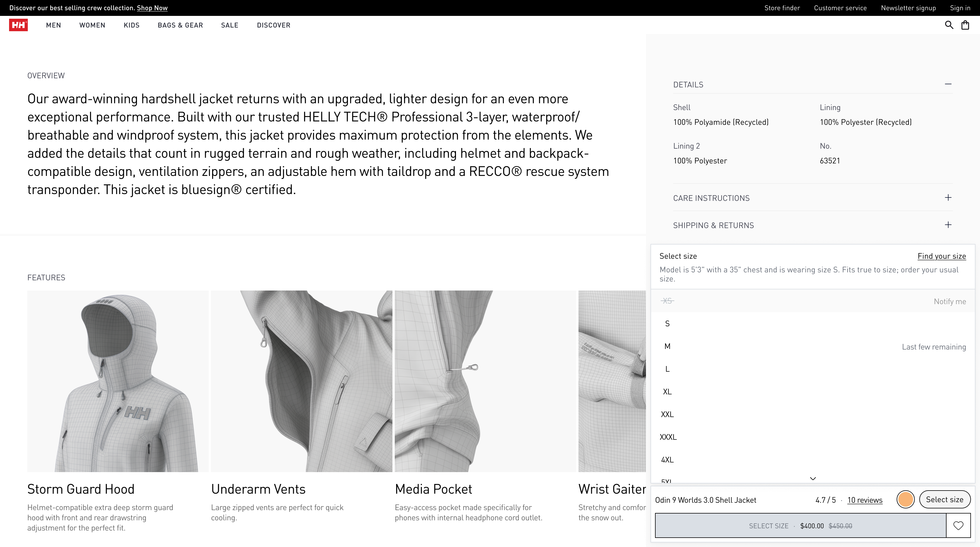
Task: Open Storm Guard Hood feature image
Action: click(x=118, y=381)
